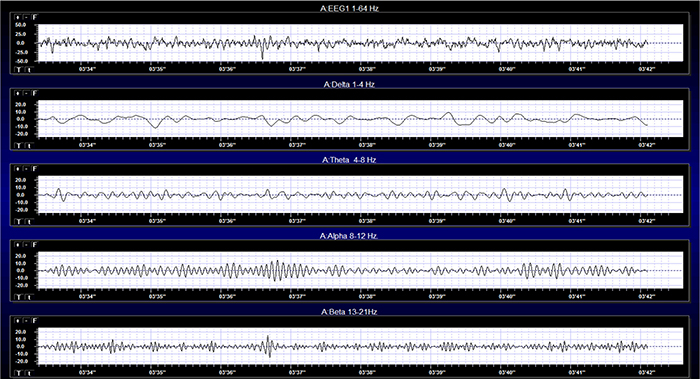Click the small t button under Beta graph
The width and height of the screenshot is (700, 379).
click(29, 373)
